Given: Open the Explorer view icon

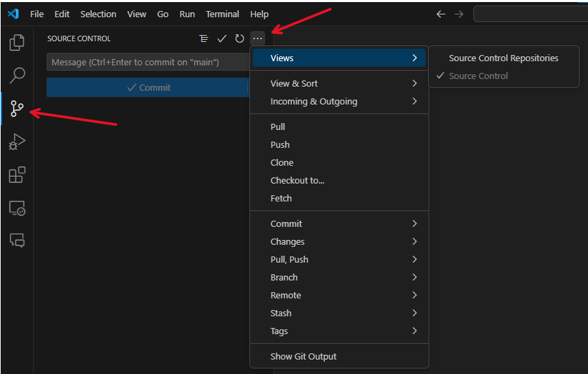Looking at the screenshot, I should pos(17,43).
